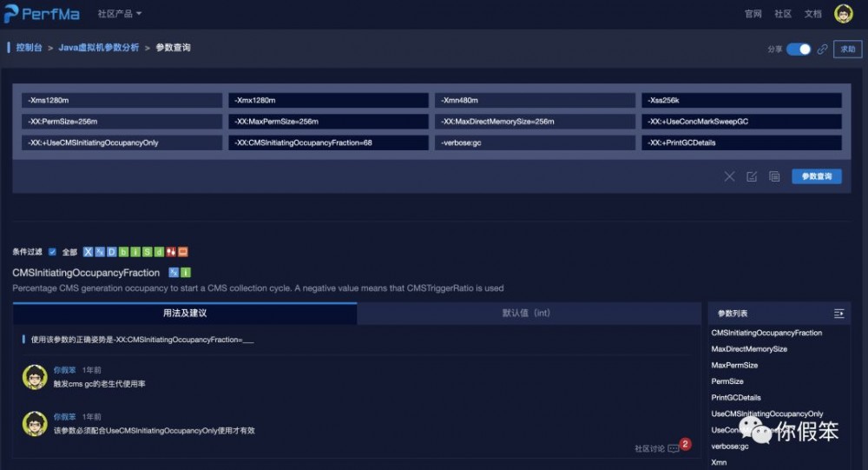Uncheck the 全部 filter checkbox
Image resolution: width=868 pixels, height=470 pixels.
pos(52,252)
